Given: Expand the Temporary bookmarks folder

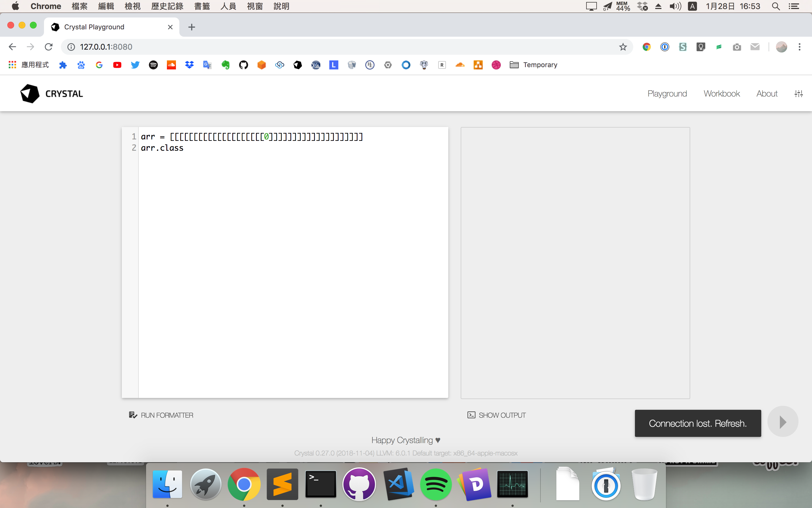Looking at the screenshot, I should point(533,65).
